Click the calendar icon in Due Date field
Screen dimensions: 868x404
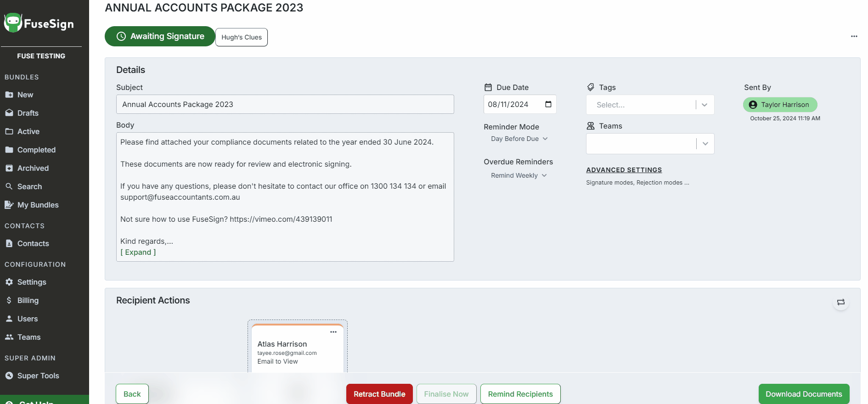pyautogui.click(x=548, y=104)
